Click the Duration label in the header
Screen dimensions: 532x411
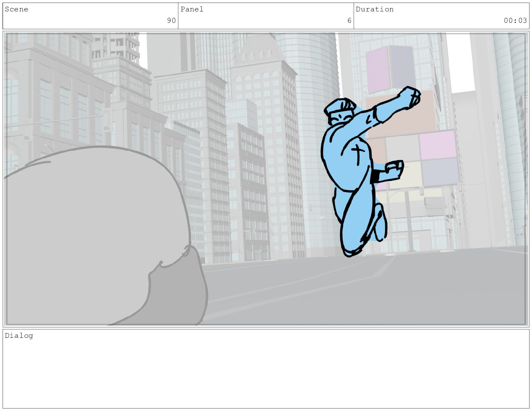pos(374,9)
